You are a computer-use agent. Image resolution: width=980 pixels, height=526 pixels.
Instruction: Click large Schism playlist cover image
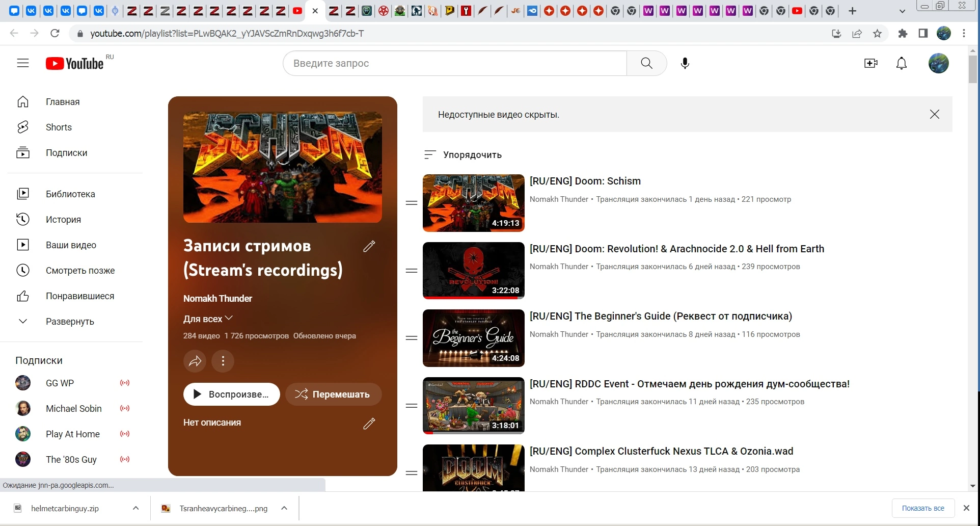tap(283, 167)
